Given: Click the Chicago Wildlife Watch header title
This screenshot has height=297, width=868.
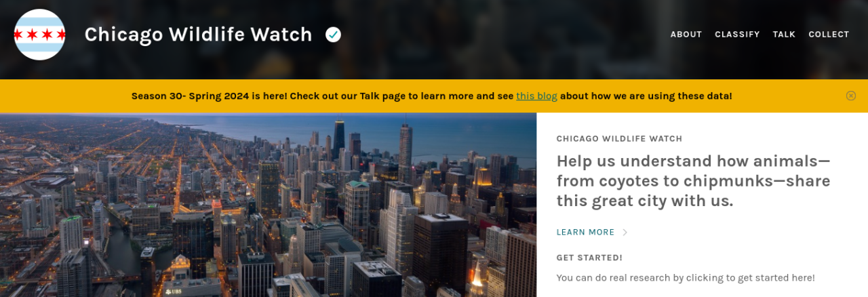Looking at the screenshot, I should pos(198,35).
